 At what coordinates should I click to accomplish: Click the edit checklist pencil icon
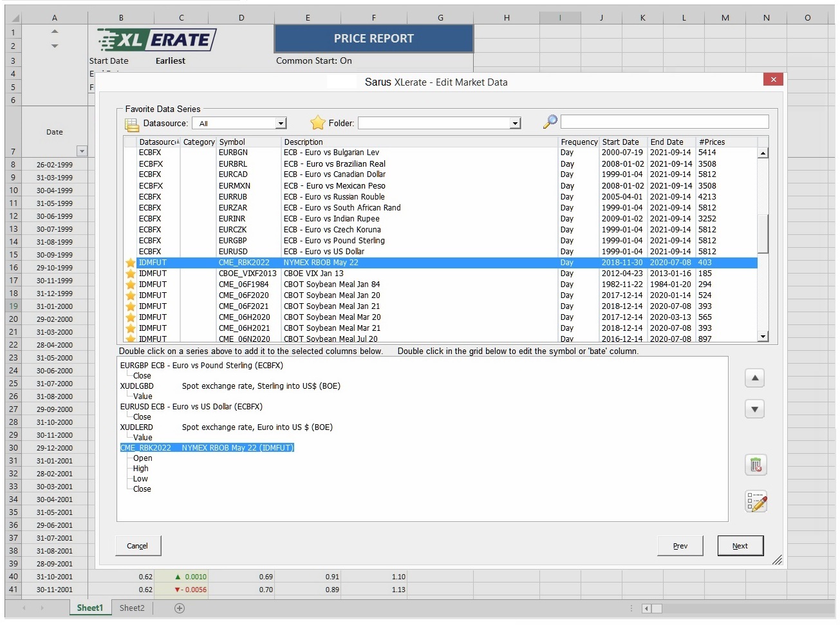click(756, 502)
